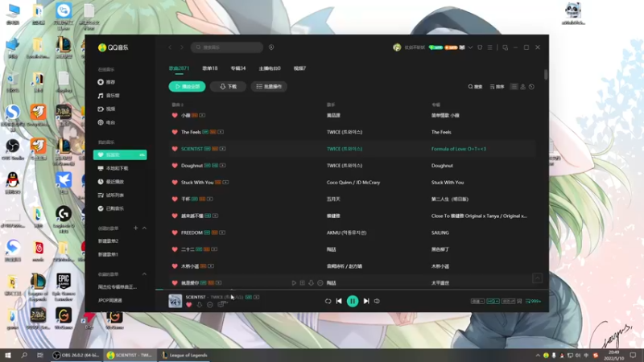Play the last visible row song via play icon

click(294, 283)
